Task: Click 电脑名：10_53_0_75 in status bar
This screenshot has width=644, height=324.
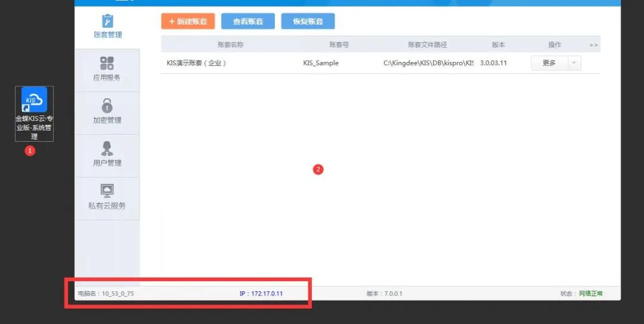Action: (106, 294)
